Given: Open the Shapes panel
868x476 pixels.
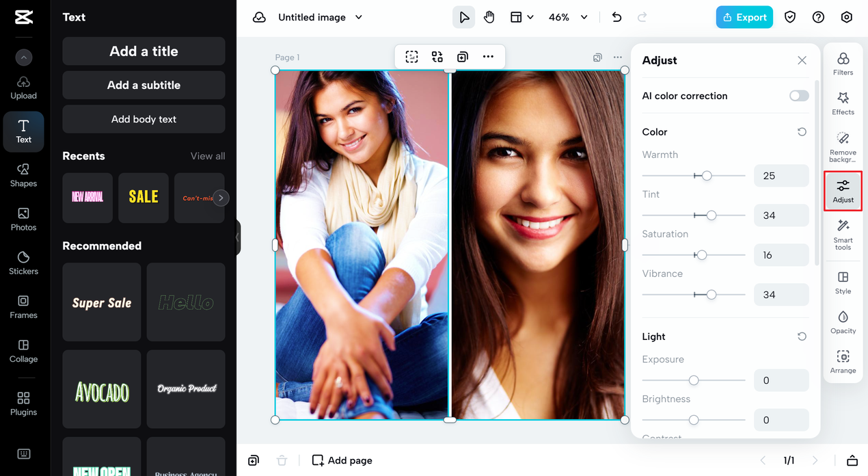Looking at the screenshot, I should [x=24, y=175].
